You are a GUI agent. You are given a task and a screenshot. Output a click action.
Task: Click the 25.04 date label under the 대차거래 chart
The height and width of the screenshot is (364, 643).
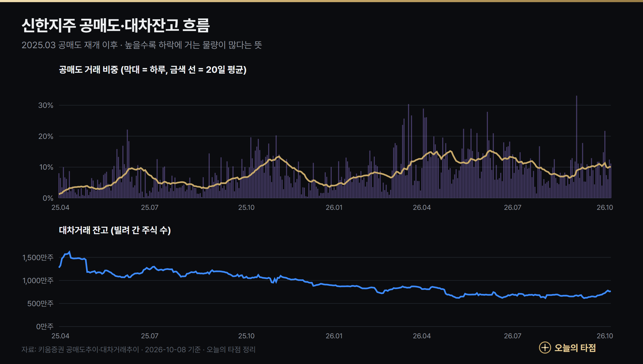pos(60,336)
